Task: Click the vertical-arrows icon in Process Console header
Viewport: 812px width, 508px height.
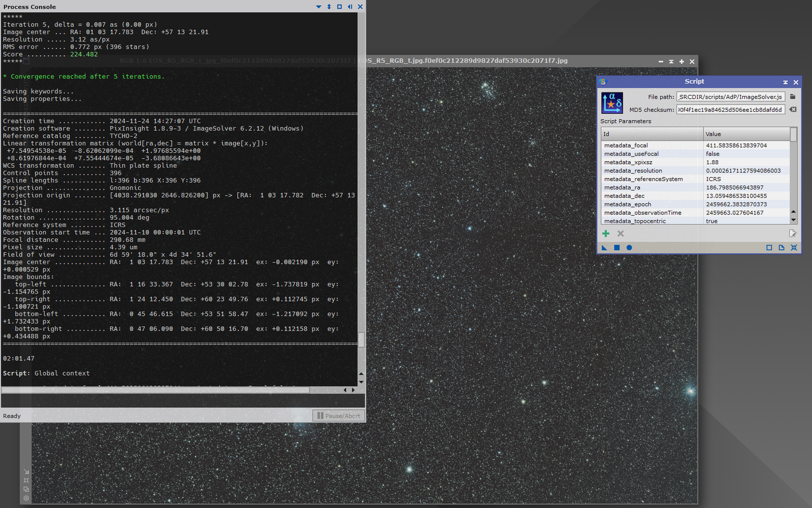Action: coord(329,6)
